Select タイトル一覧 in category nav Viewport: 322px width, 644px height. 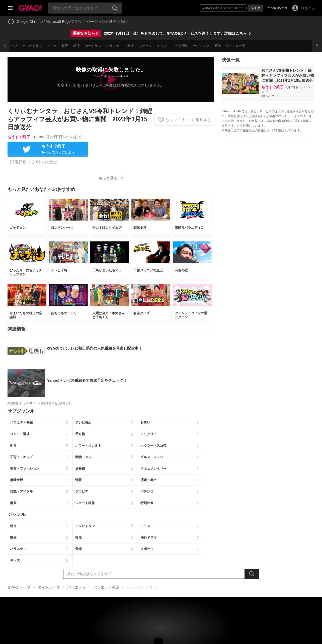click(x=236, y=46)
